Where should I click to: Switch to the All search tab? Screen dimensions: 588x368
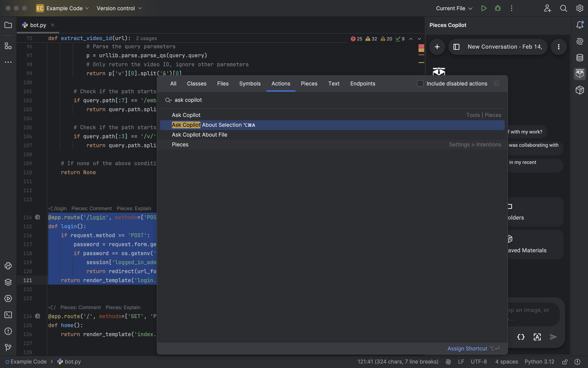coord(173,83)
